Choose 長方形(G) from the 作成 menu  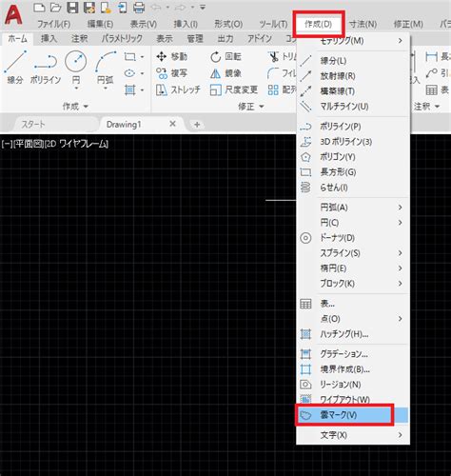pos(353,172)
